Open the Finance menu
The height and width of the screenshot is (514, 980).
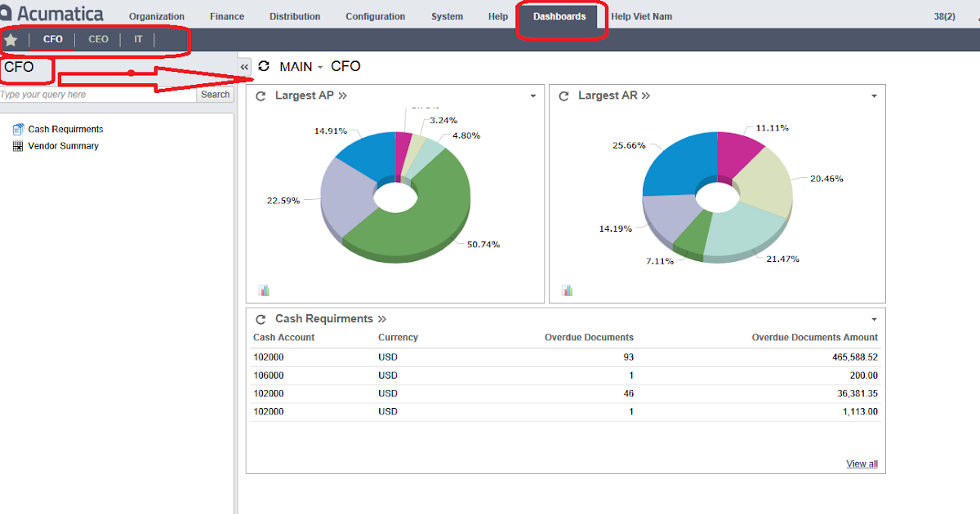(x=226, y=16)
